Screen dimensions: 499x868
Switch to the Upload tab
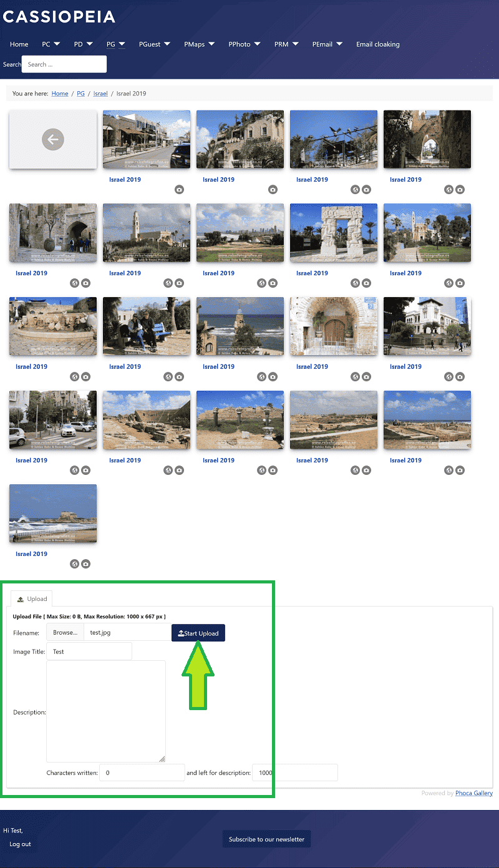click(32, 598)
